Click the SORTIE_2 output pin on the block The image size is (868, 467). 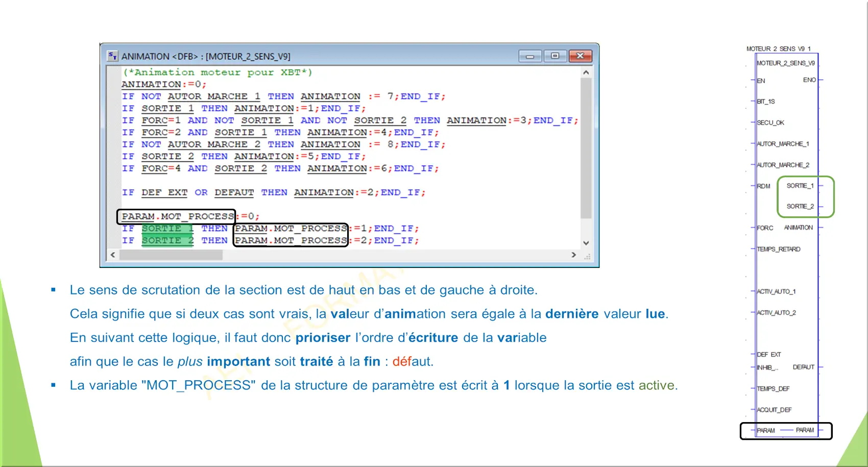coord(800,206)
